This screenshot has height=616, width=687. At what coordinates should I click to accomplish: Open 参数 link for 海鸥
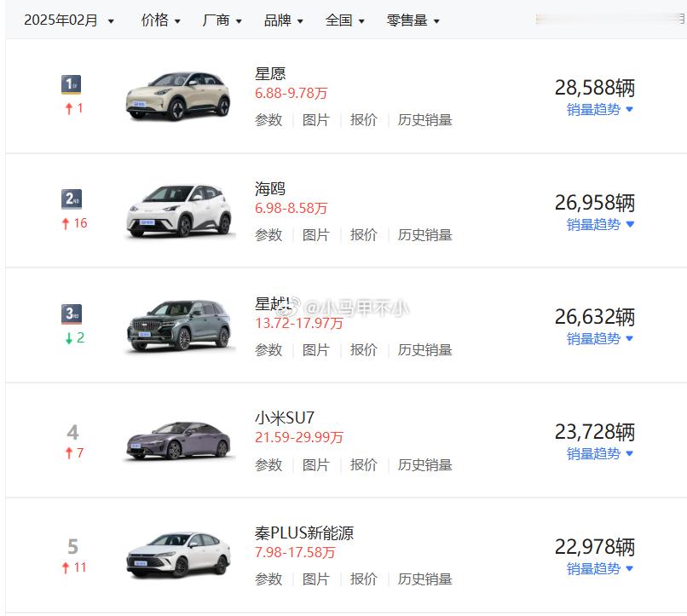(x=268, y=235)
